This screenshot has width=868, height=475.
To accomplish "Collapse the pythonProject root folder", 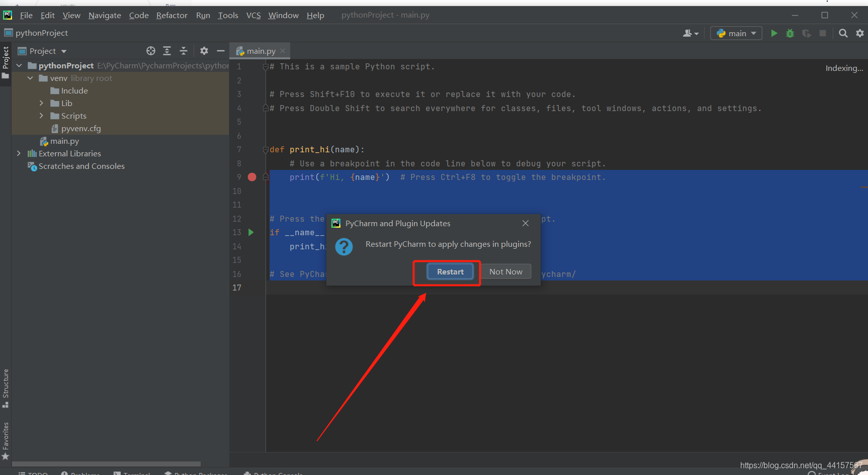I will pyautogui.click(x=19, y=65).
